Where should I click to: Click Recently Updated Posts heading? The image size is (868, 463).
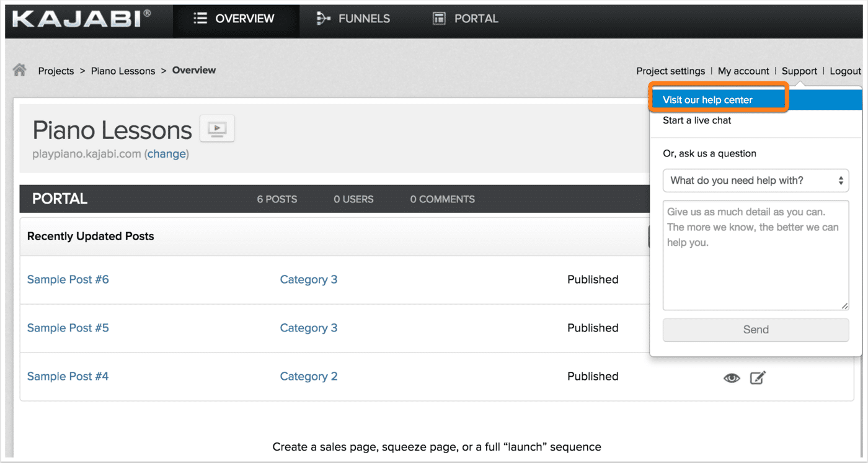91,236
